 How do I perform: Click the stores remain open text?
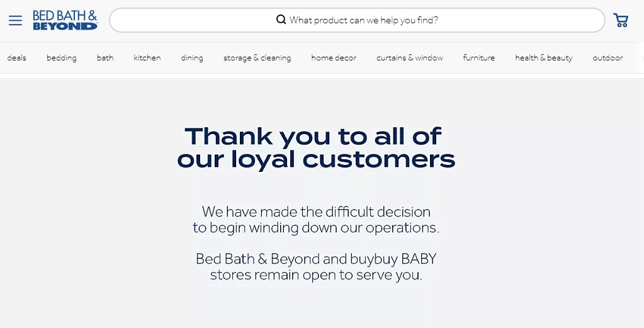coord(316,267)
